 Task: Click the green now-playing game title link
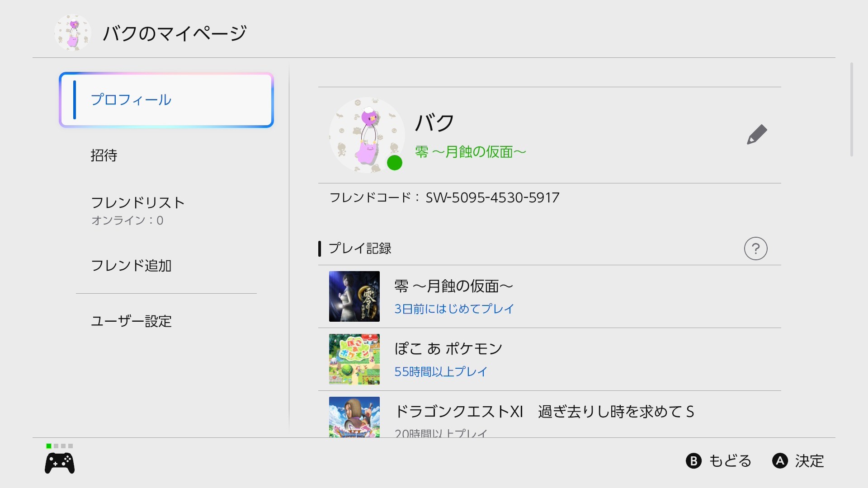[470, 152]
